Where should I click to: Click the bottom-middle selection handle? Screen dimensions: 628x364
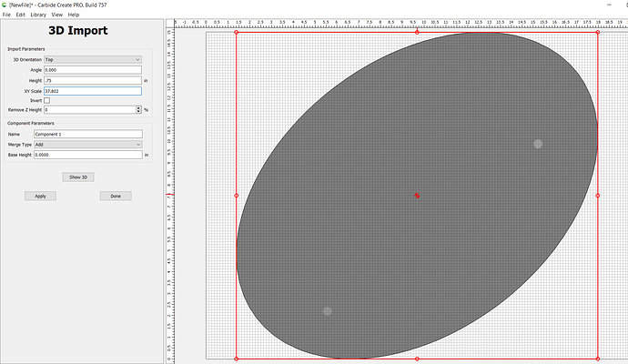click(417, 359)
